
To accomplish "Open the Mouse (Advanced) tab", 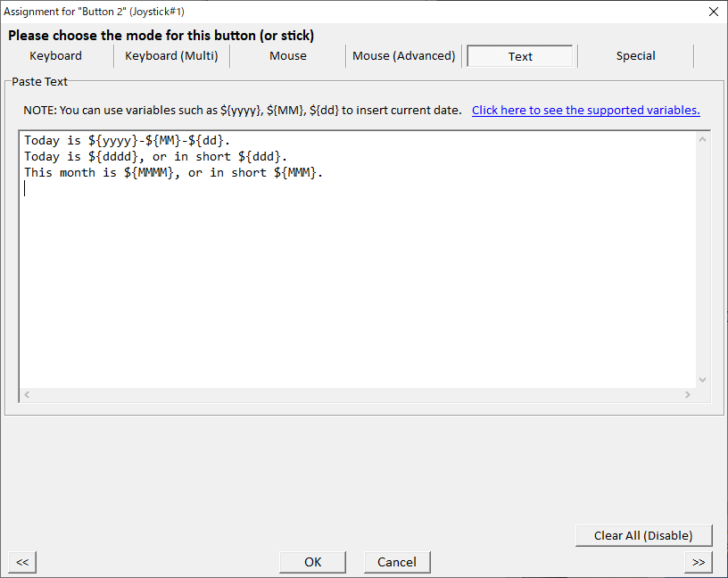I will 403,55.
